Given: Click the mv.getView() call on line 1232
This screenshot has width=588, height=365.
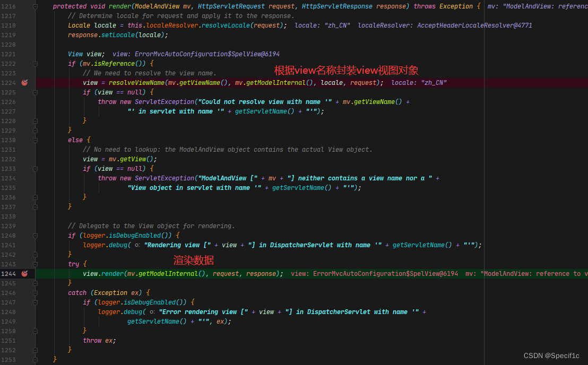Looking at the screenshot, I should (x=131, y=159).
